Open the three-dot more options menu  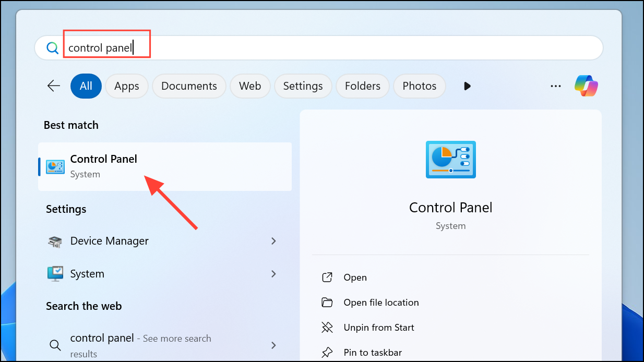click(556, 86)
